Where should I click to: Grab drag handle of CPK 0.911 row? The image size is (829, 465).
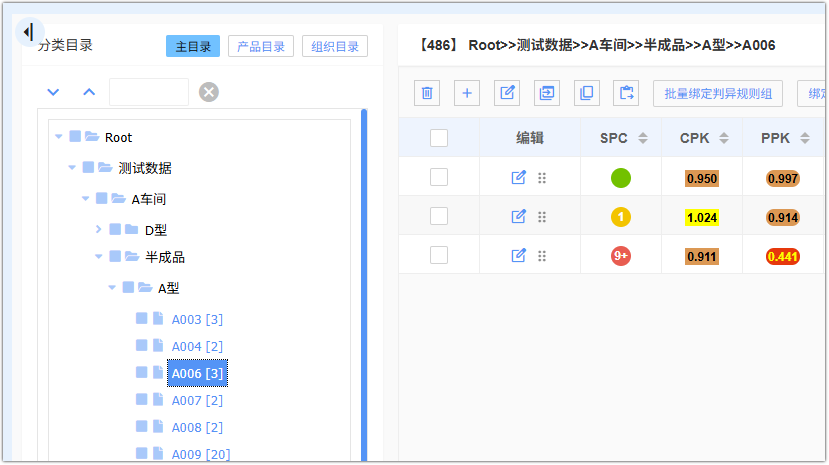(x=542, y=256)
